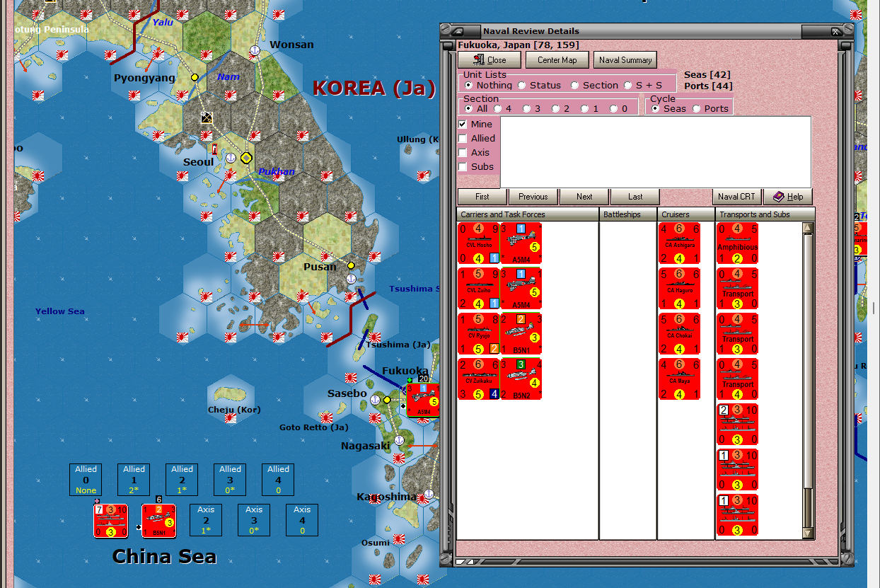Go to Next naval review entry
Viewport: 880px width, 588px height.
click(x=584, y=197)
